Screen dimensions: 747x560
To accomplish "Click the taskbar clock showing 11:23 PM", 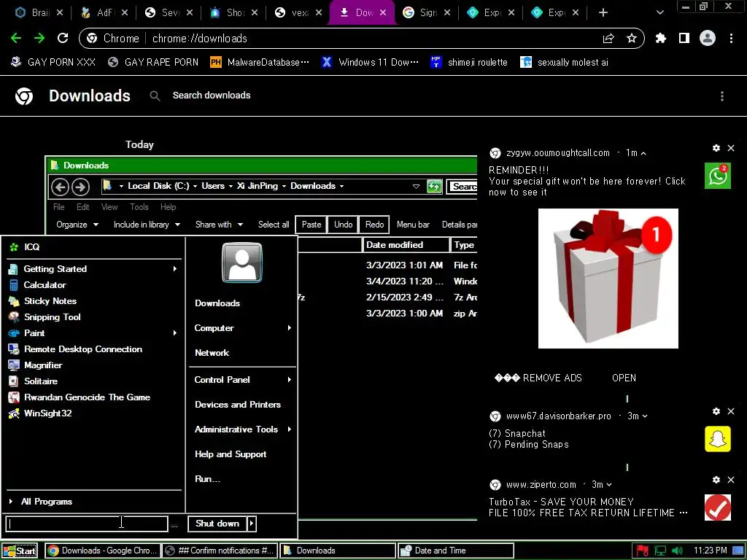I will point(710,551).
